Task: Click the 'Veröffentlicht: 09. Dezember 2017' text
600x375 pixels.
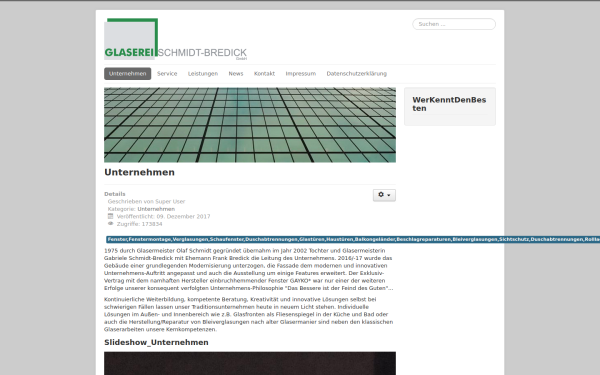Action: 163,217
